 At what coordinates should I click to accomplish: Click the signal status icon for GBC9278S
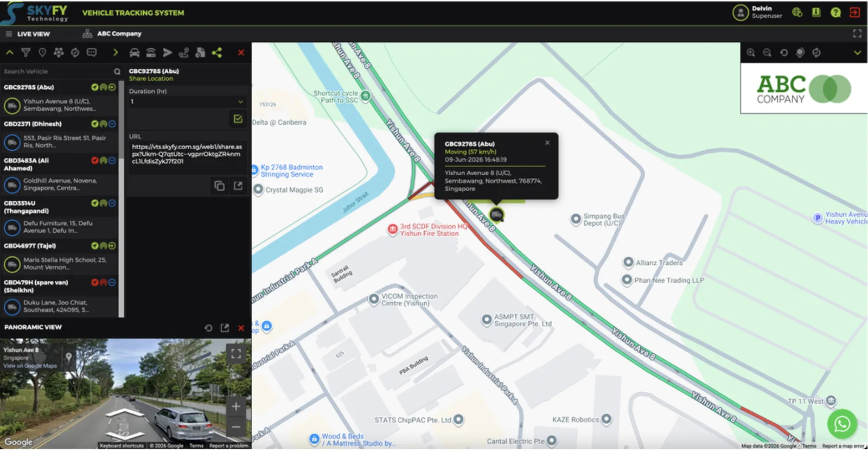click(103, 87)
